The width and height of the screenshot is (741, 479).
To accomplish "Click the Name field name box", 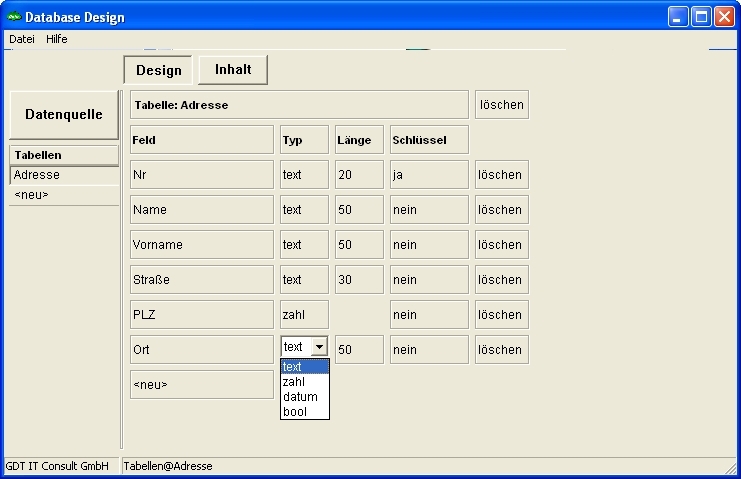I will [x=201, y=210].
